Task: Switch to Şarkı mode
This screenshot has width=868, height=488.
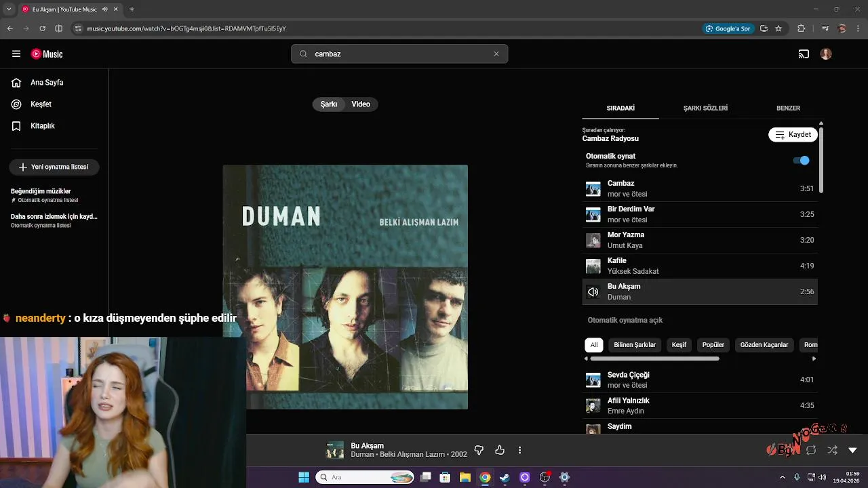Action: coord(329,104)
